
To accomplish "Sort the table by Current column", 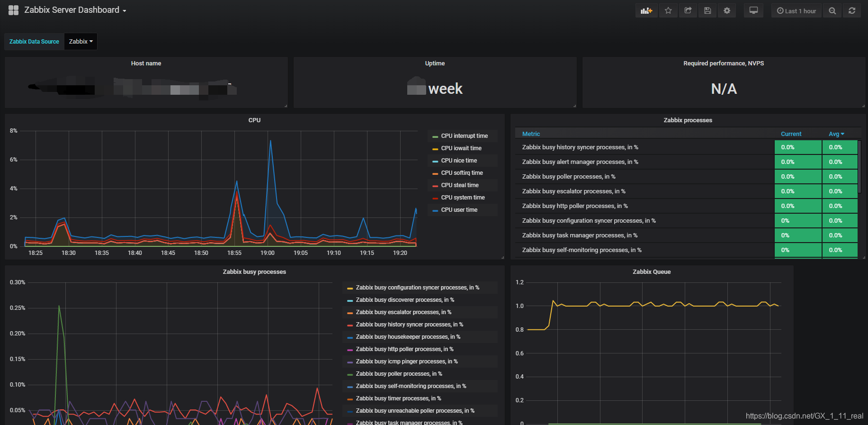I will pyautogui.click(x=791, y=134).
